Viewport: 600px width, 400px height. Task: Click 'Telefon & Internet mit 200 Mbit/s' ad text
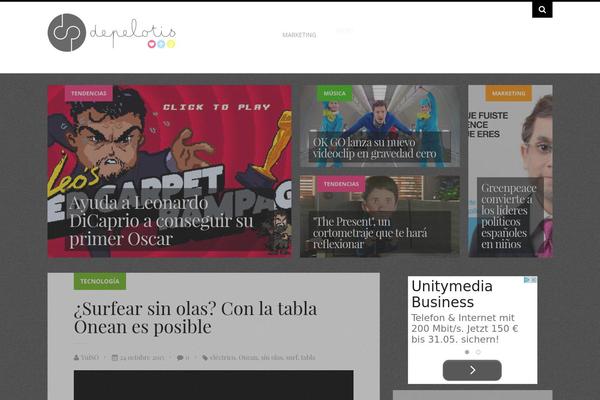[465, 328]
